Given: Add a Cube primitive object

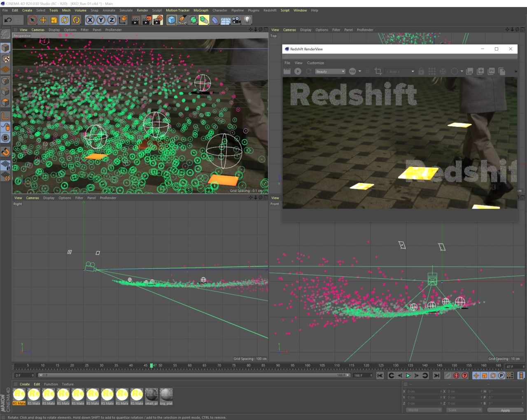Looking at the screenshot, I should pyautogui.click(x=172, y=20).
